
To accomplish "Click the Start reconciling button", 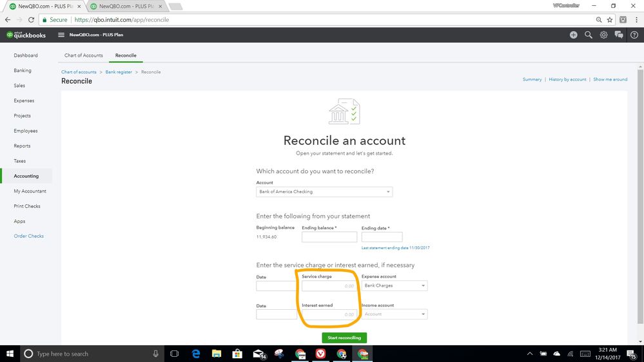I will [x=344, y=338].
